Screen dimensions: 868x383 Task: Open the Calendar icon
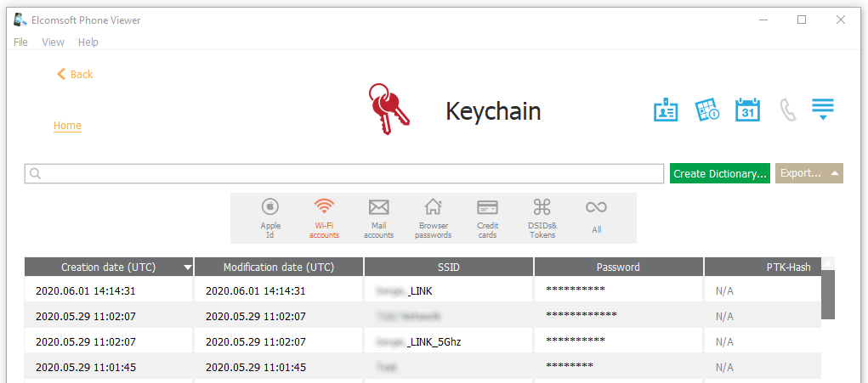click(747, 110)
